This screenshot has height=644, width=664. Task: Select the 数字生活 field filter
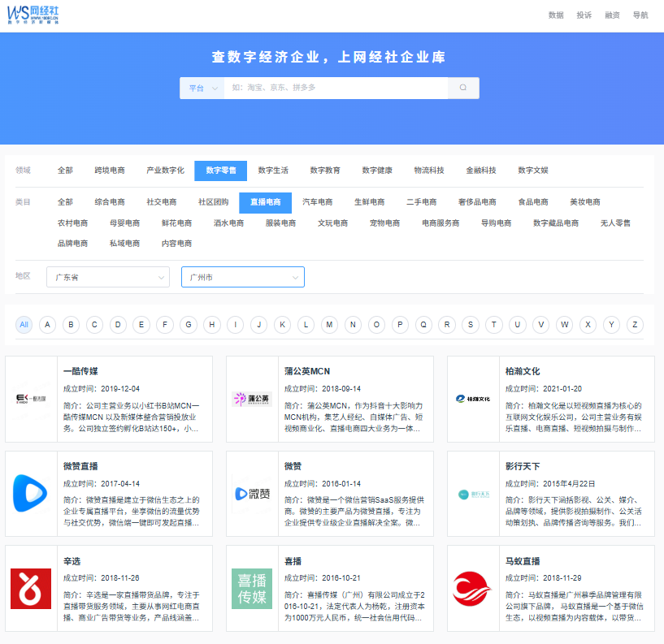click(273, 171)
